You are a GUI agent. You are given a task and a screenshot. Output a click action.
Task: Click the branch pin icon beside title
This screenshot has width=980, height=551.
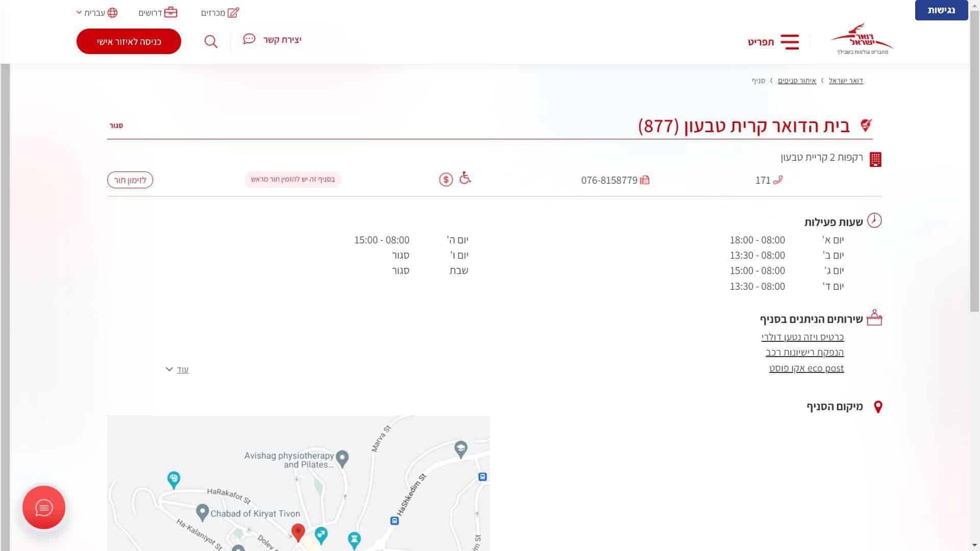pos(866,126)
